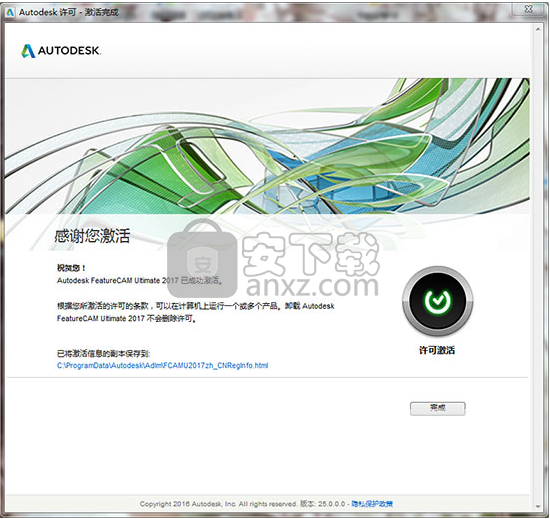Click the 'FeatureCAM Ultimate 2017 不会删除许可' line
The height and width of the screenshot is (519, 550).
126,318
